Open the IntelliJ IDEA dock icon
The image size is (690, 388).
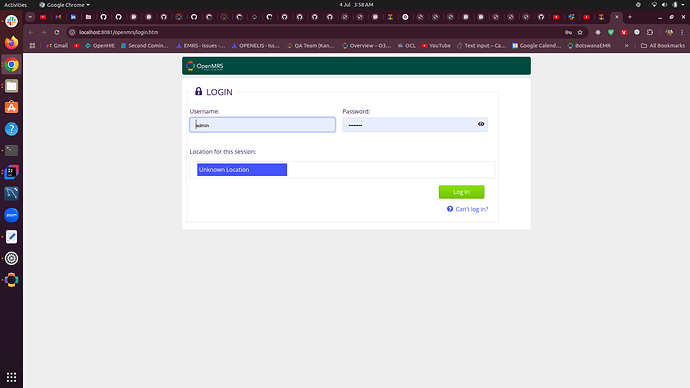(x=11, y=172)
